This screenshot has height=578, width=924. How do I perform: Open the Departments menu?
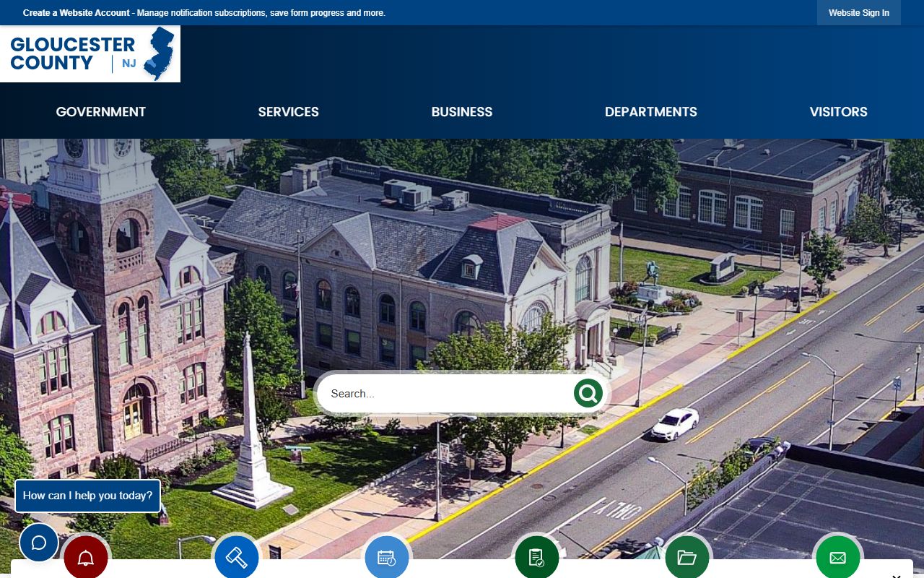click(651, 112)
